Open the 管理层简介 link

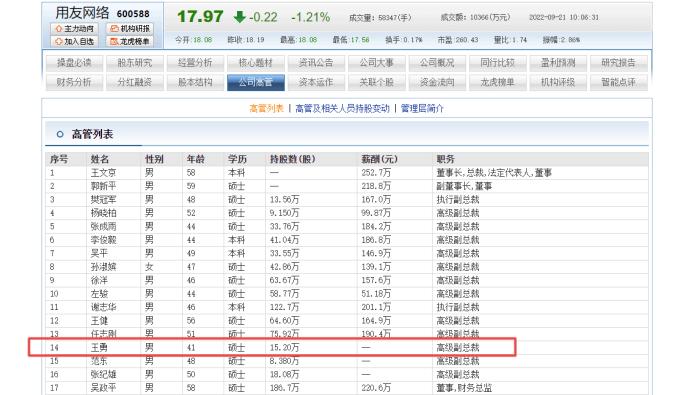pyautogui.click(x=422, y=109)
